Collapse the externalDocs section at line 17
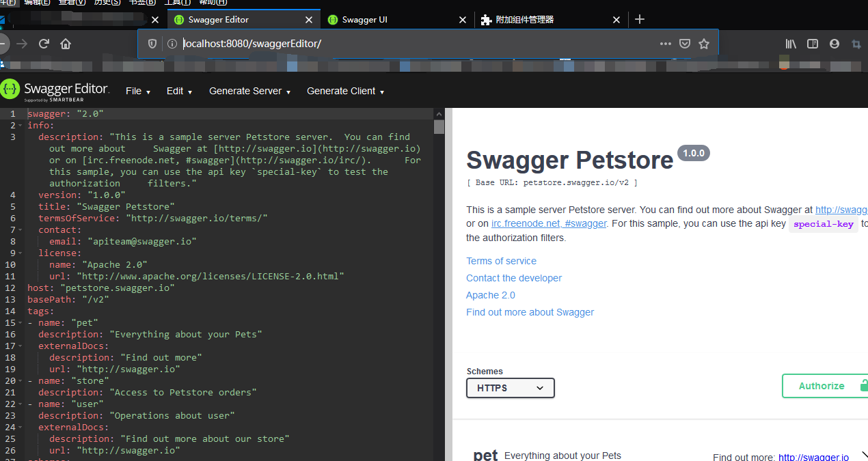 click(20, 346)
